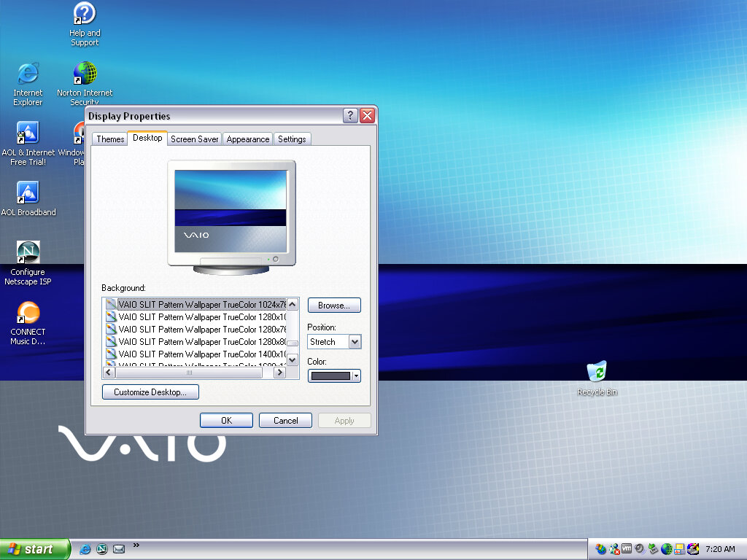Open the AOL Broadband icon
Viewport: 747px width, 560px height.
pyautogui.click(x=28, y=191)
